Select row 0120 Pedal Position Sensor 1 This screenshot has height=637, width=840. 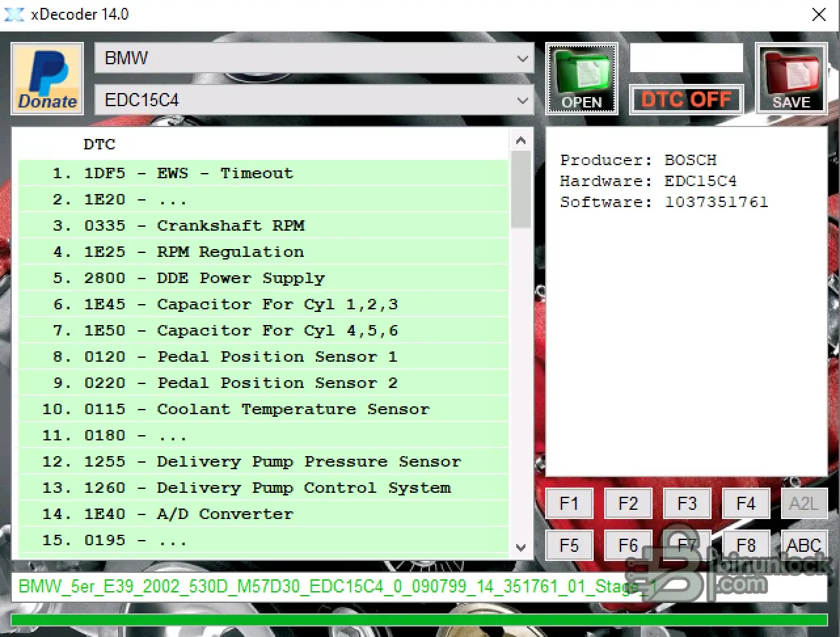(263, 357)
